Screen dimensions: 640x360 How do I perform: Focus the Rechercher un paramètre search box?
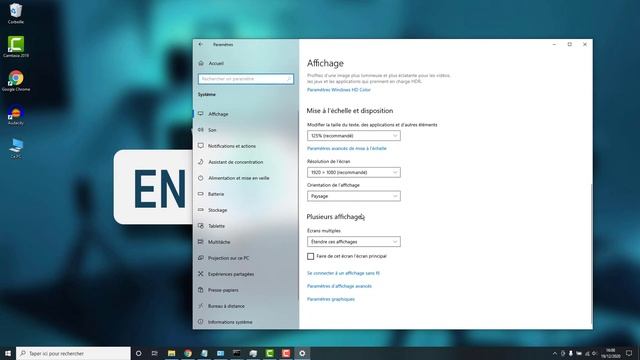coord(246,79)
